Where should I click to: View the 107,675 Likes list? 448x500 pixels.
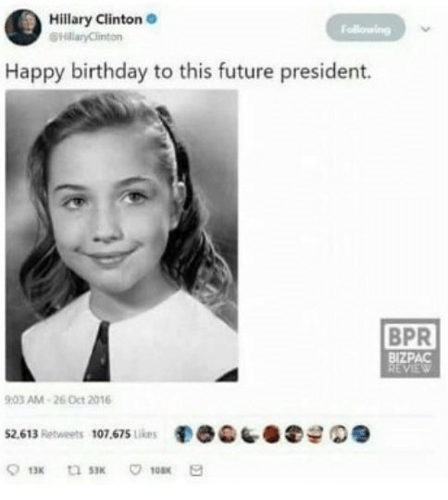[x=125, y=434]
